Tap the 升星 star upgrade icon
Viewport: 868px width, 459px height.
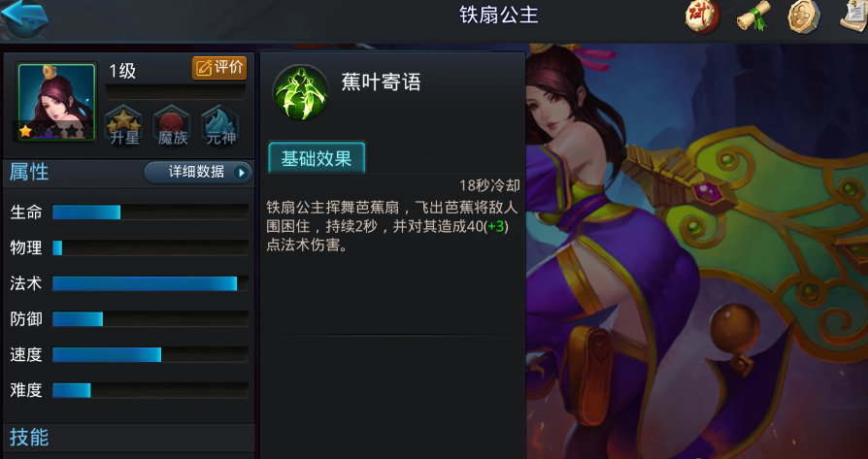(124, 126)
